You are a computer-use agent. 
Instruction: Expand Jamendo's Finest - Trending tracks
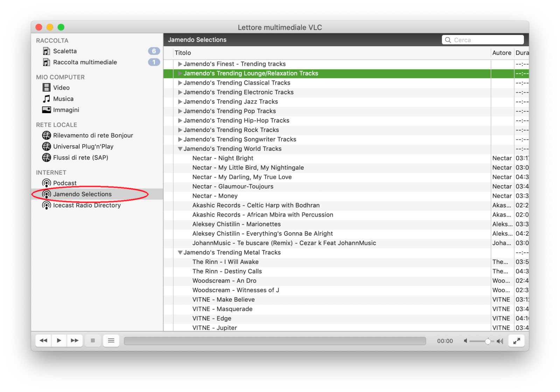[x=180, y=64]
